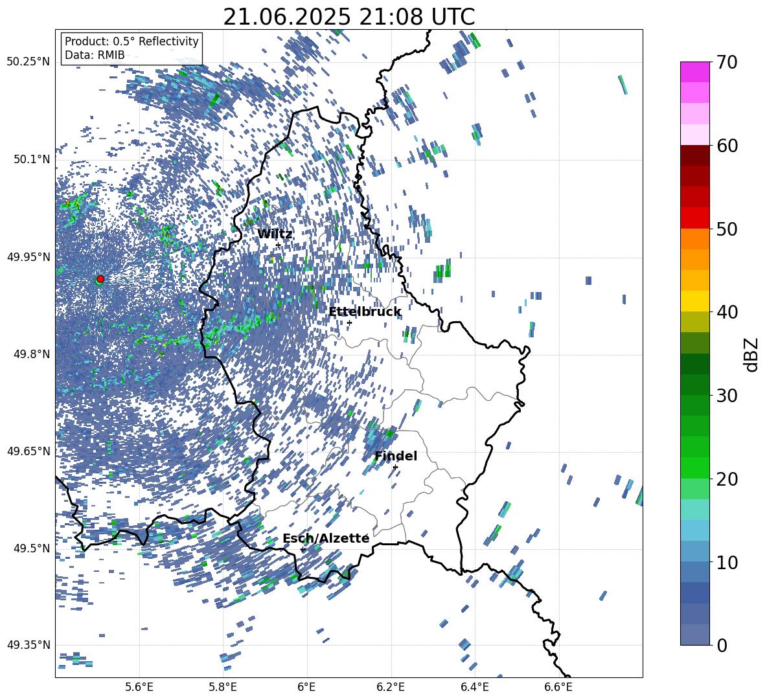The height and width of the screenshot is (700, 767).
Task: Select the Esch/Alzette city label
Action: [x=326, y=538]
